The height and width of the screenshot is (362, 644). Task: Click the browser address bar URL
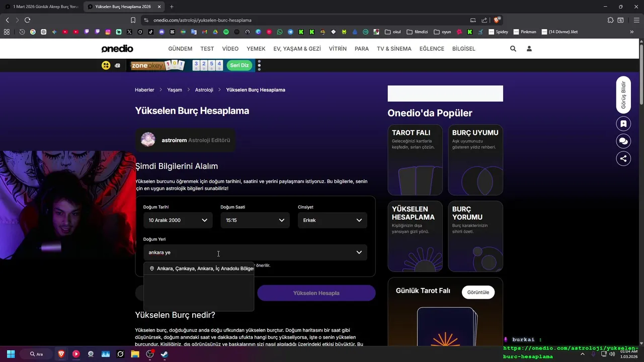202,20
